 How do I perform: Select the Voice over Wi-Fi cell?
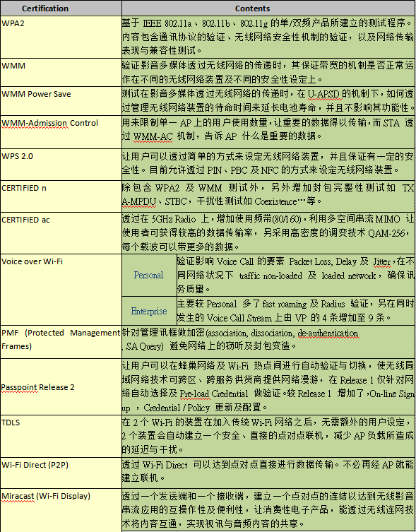61,290
